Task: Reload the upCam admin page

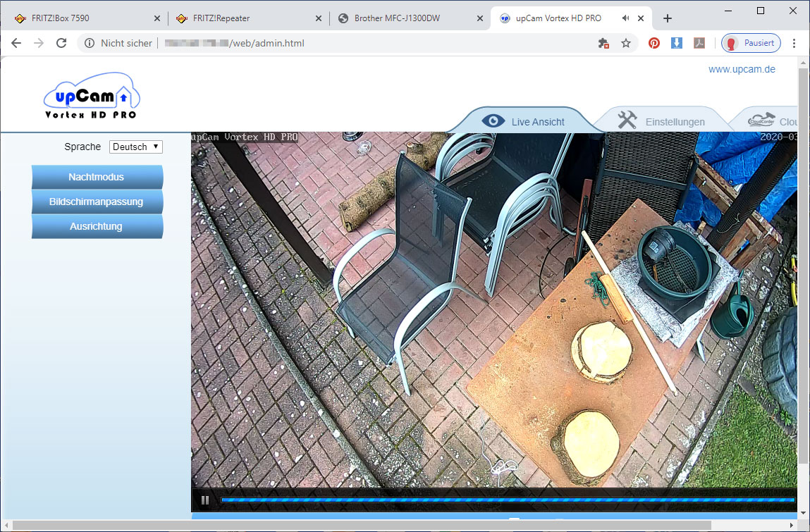Action: [61, 43]
